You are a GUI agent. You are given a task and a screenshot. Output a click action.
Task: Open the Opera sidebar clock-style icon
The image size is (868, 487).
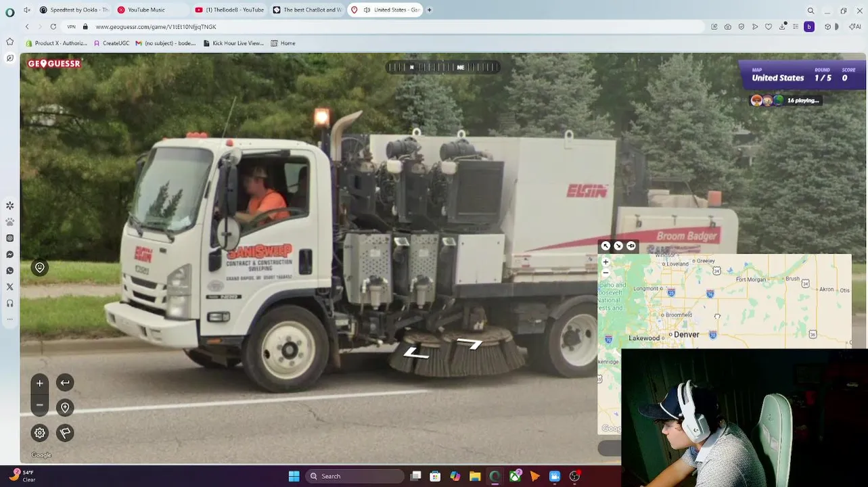click(9, 58)
